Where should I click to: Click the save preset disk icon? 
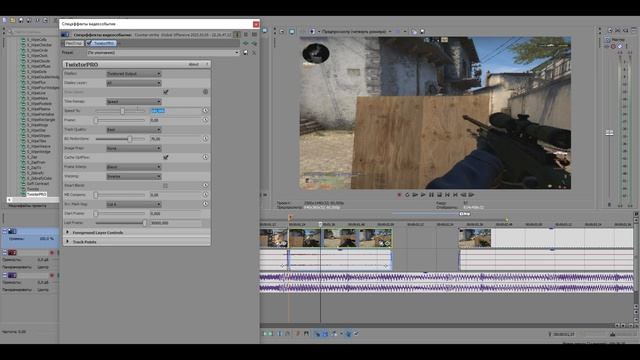245,53
